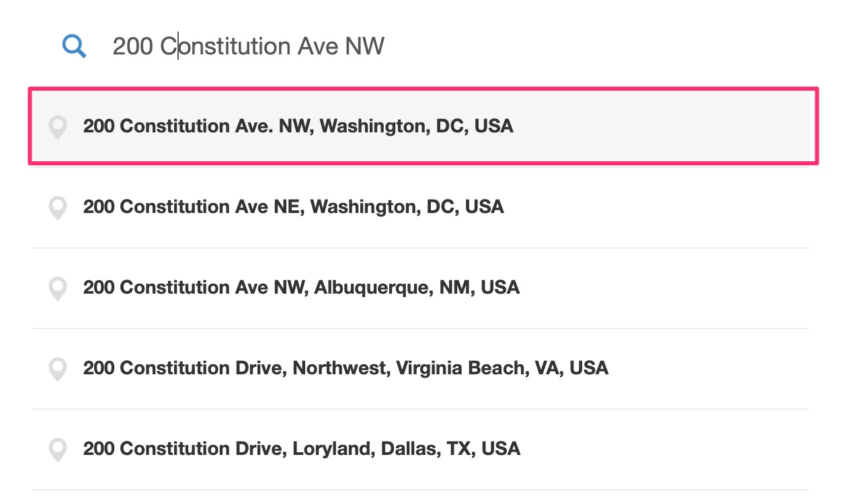847x504 pixels.
Task: Click the number "200" in the search field
Action: tap(133, 46)
